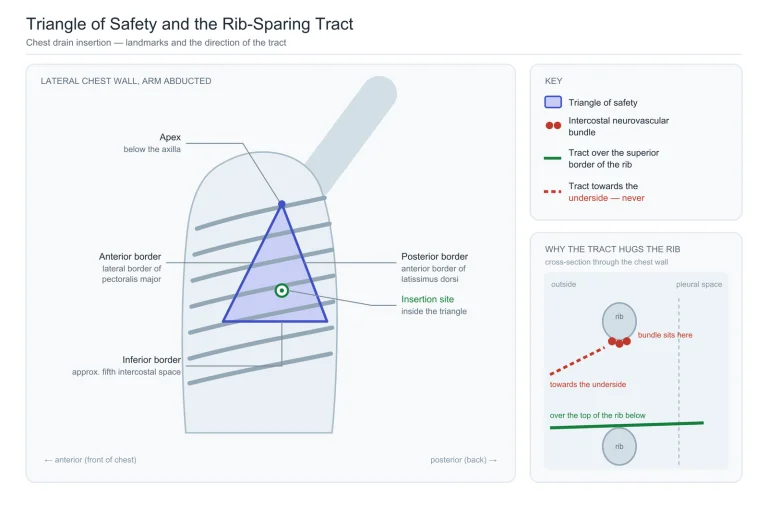Click the red neurovascular bundle dots in key

click(553, 125)
